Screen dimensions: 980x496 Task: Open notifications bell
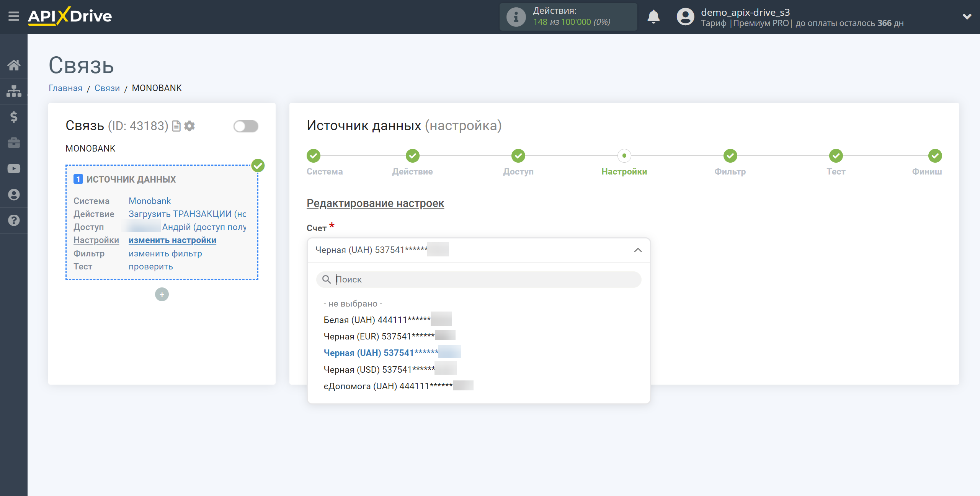tap(653, 17)
